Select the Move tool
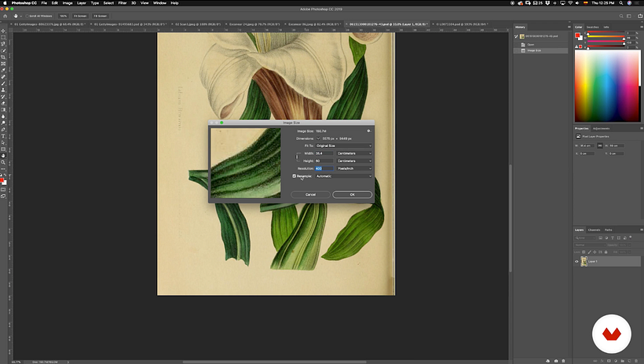The width and height of the screenshot is (644, 364). click(x=3, y=31)
